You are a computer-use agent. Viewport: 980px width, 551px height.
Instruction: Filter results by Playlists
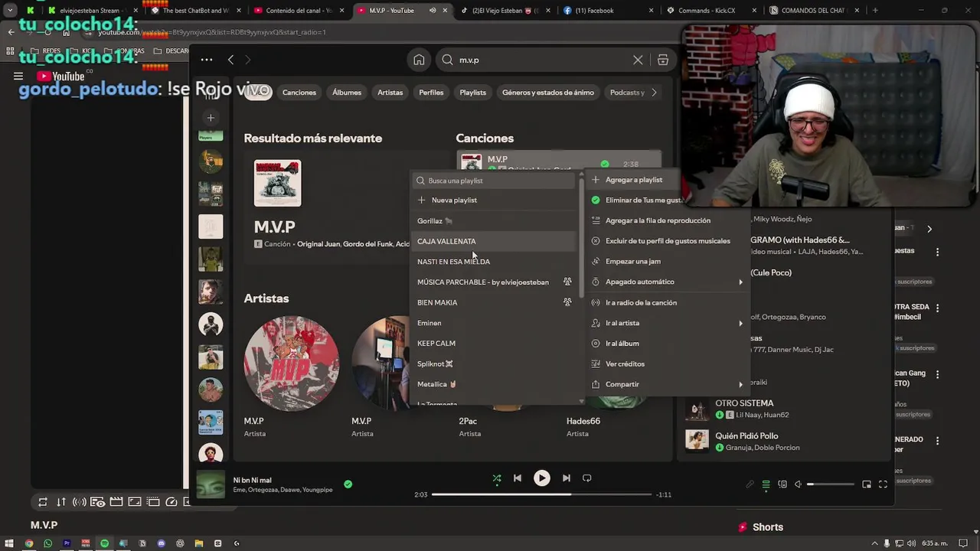[x=472, y=93]
